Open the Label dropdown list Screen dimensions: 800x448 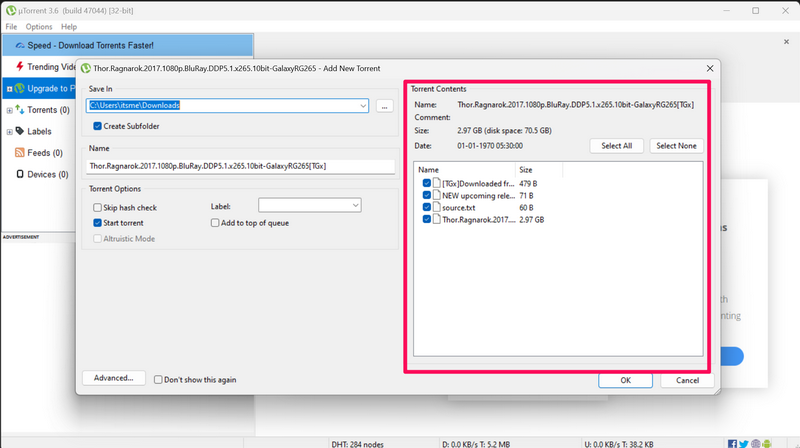point(354,206)
